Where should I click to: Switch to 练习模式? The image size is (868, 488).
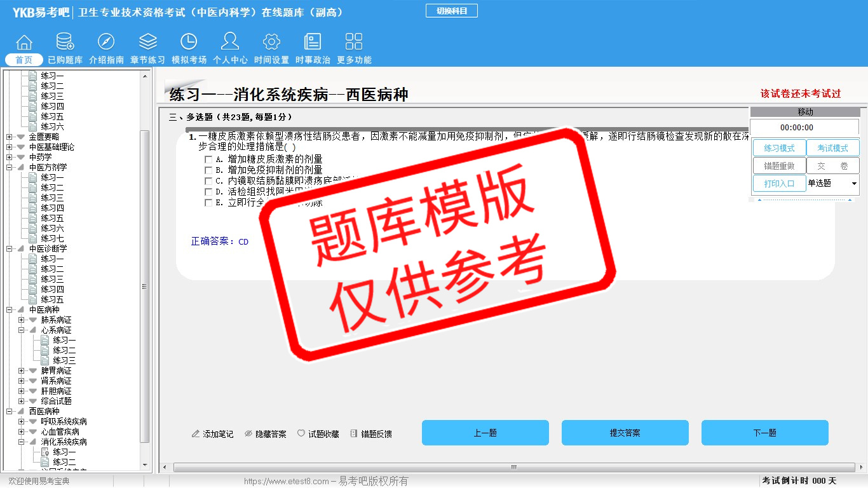point(779,148)
